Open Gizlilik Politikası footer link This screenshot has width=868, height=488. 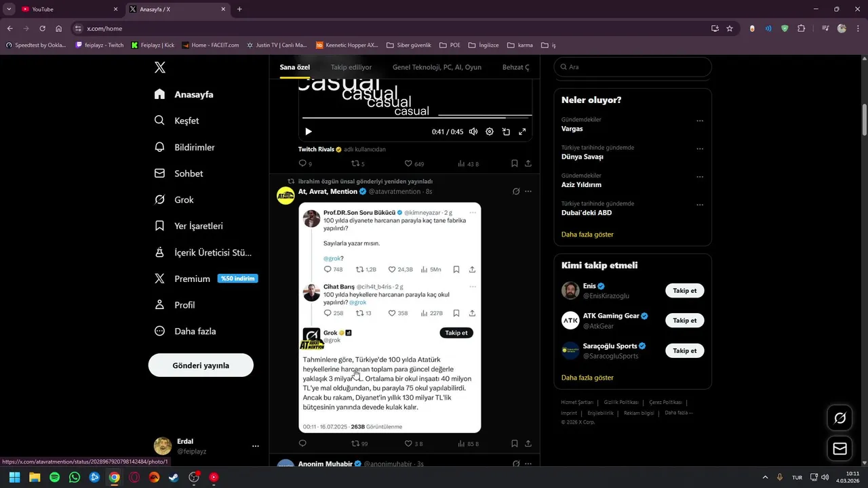[x=622, y=403]
